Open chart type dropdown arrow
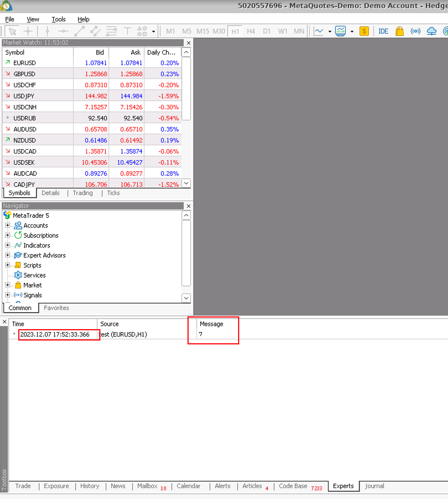The height and width of the screenshot is (499, 448). coord(330,32)
